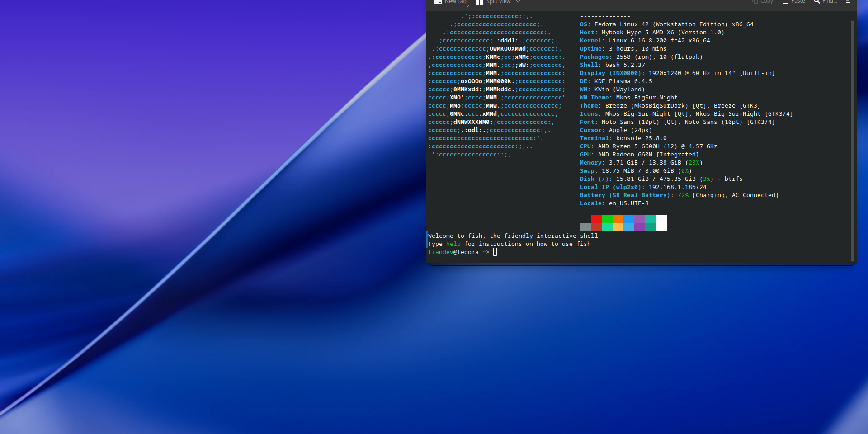Expand the Split View chevron menu
This screenshot has width=868, height=434.
click(518, 2)
